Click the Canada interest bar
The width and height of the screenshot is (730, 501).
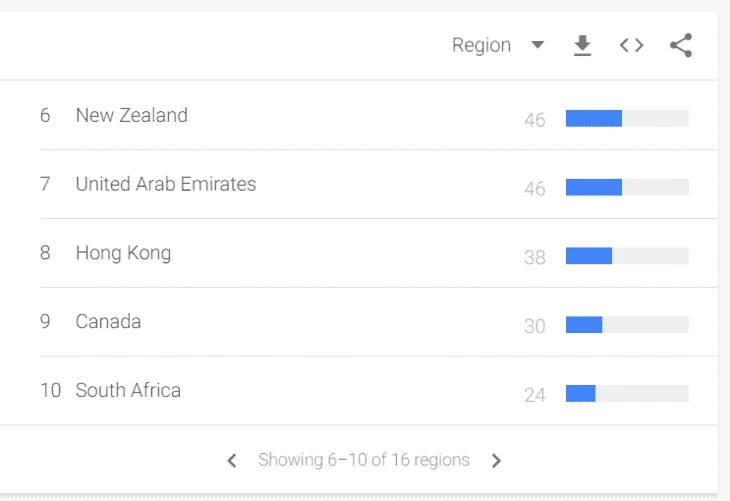click(x=627, y=325)
